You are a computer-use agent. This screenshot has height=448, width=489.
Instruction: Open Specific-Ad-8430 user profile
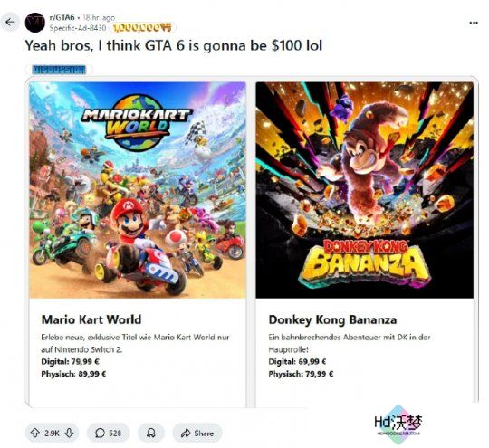tap(78, 28)
